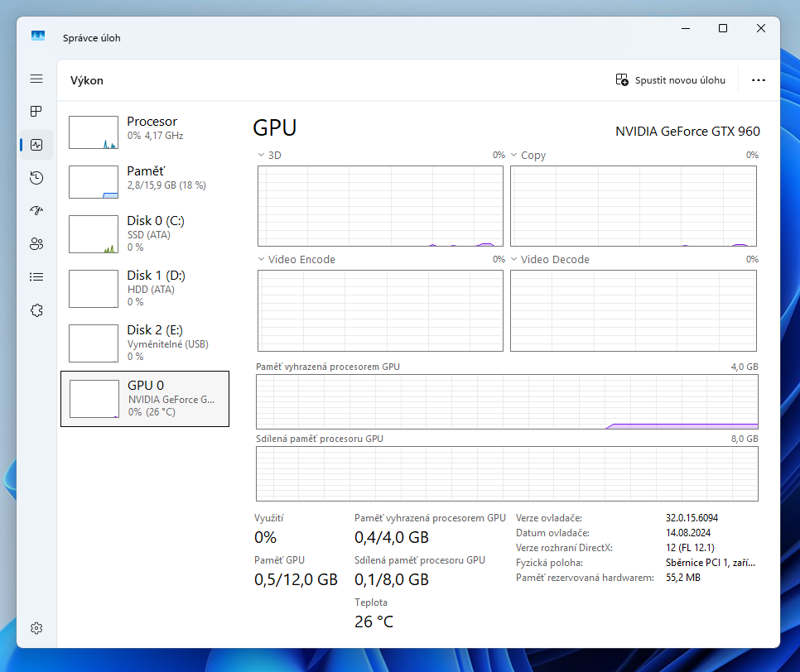Select the Performance graph icon in sidebar
This screenshot has width=800, height=672.
(x=36, y=144)
